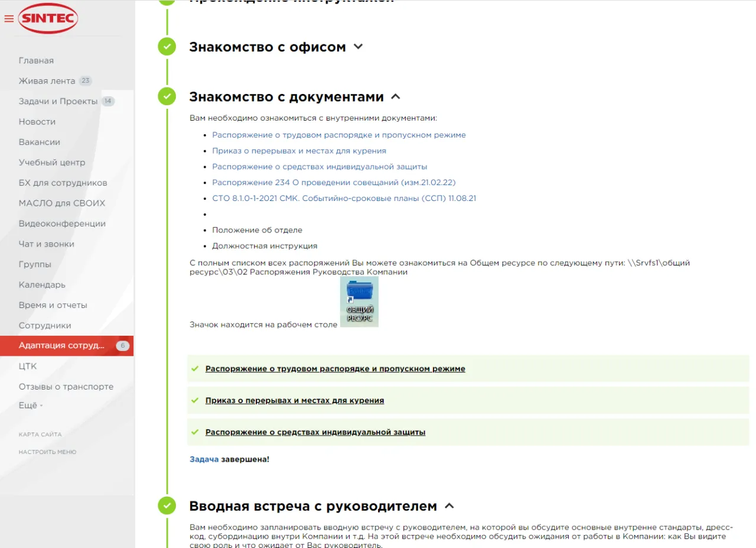Click the ОБЩИЙ РЕСУРС folder shortcut icon
The image size is (756, 548).
tap(359, 301)
